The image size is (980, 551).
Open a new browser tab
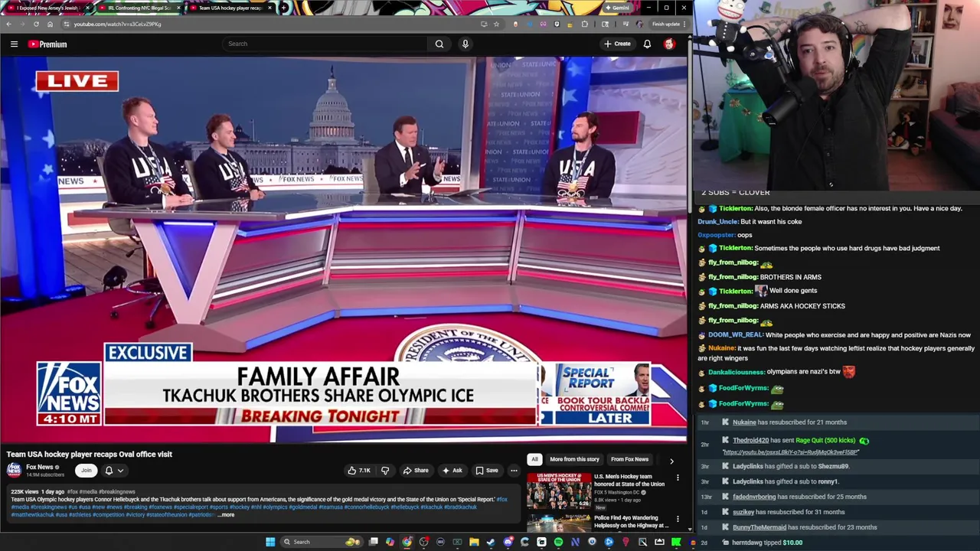point(284,8)
